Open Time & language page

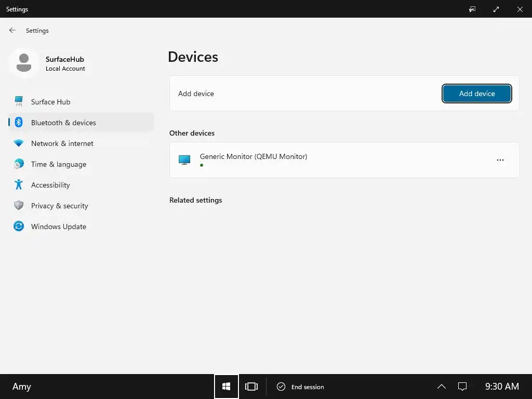81,164
